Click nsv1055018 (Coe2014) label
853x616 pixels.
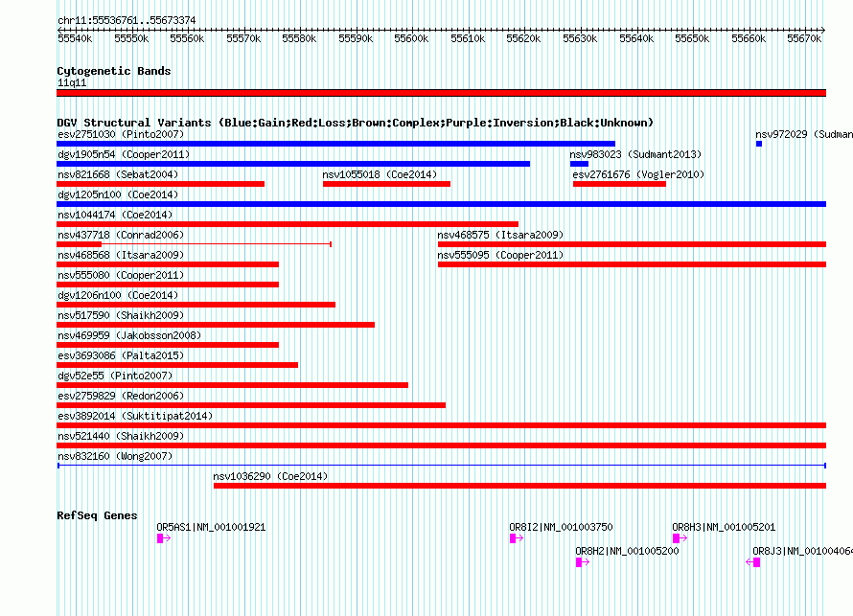pyautogui.click(x=380, y=174)
